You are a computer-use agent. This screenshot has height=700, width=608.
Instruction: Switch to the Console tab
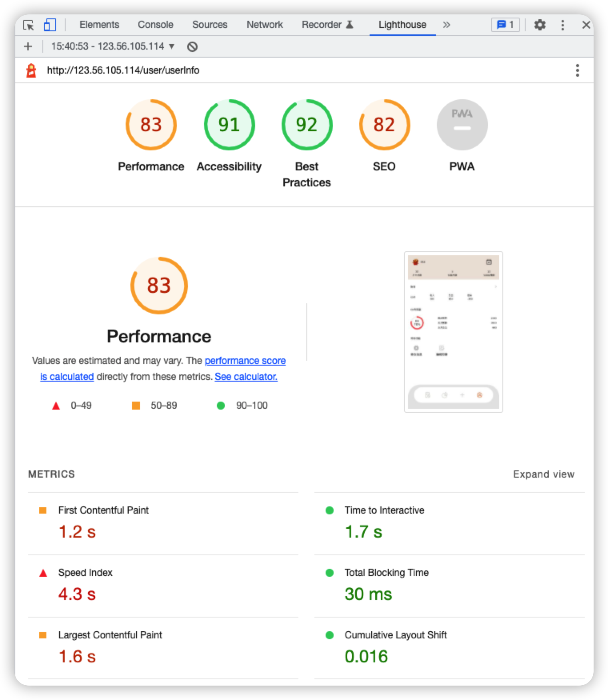click(x=156, y=25)
